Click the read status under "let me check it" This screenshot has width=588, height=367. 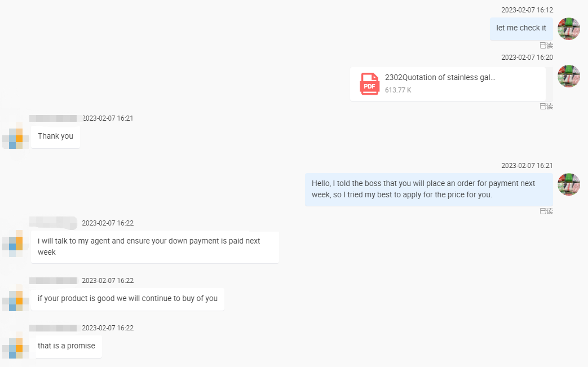tap(546, 46)
